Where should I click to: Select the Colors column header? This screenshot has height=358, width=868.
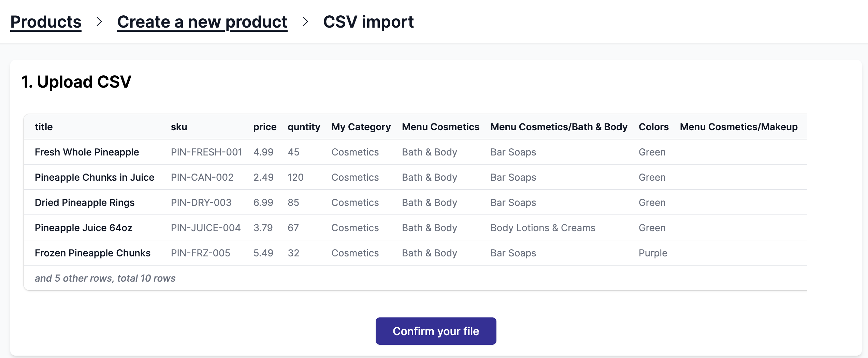(653, 126)
